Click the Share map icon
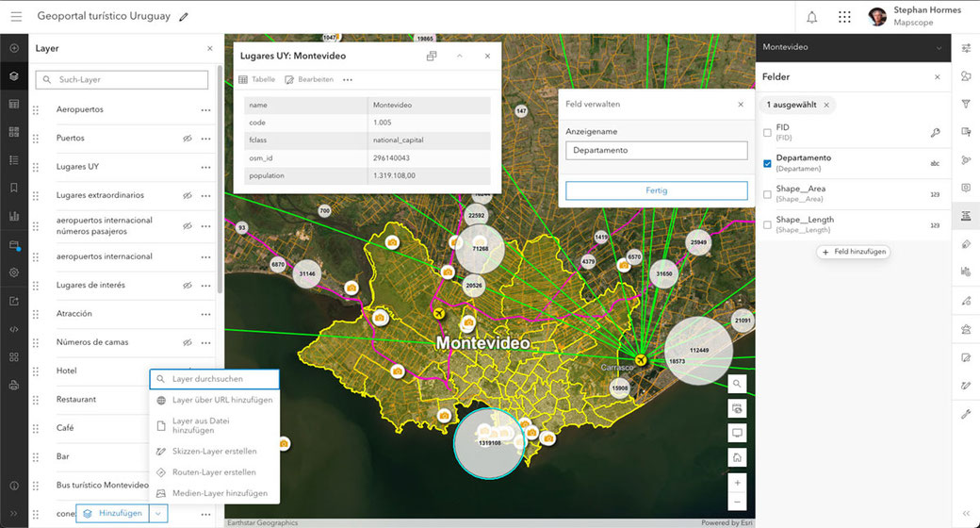 point(14,301)
